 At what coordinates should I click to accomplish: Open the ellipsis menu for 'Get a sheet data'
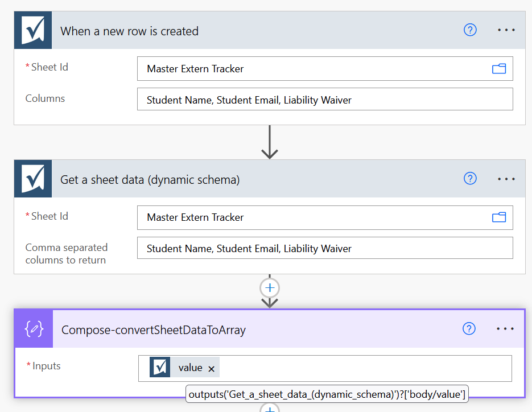click(506, 179)
